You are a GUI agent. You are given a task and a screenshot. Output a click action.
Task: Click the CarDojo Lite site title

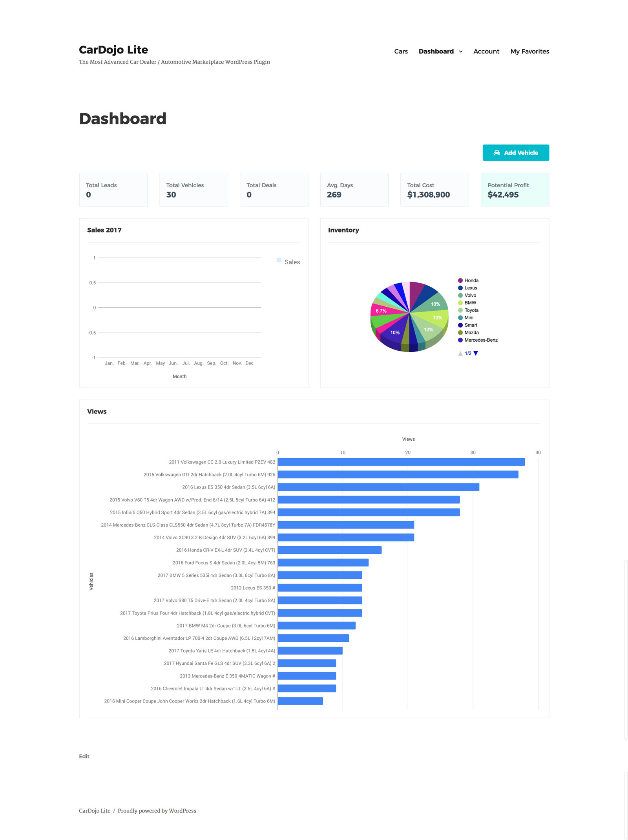[113, 50]
